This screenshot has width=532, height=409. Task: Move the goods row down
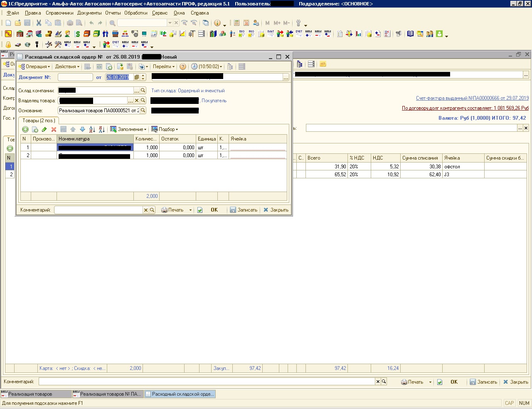pos(82,129)
